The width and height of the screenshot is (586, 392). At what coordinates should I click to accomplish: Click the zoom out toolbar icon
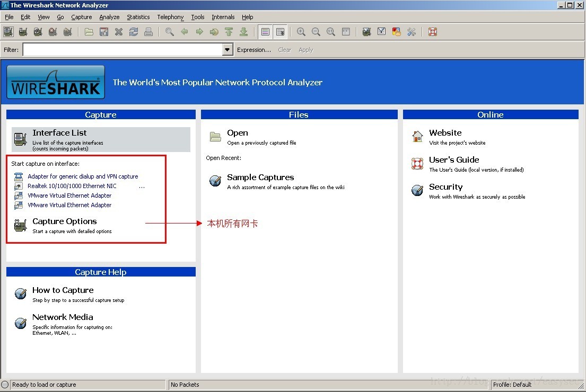point(316,32)
